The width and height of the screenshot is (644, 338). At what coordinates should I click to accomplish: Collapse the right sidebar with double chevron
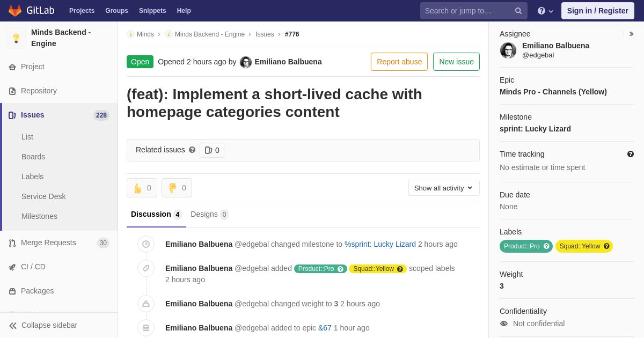(631, 34)
